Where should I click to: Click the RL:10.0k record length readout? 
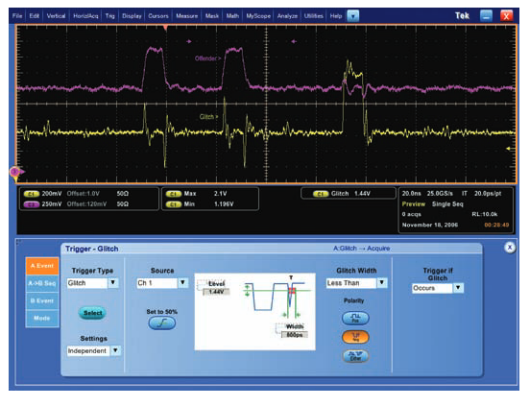click(x=484, y=214)
